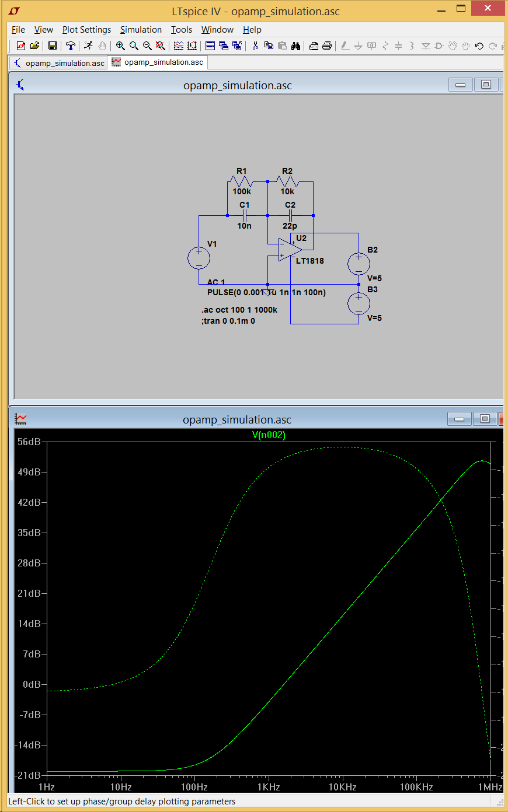Select the Capacitor placement tool
The image size is (508, 812).
pyautogui.click(x=398, y=45)
